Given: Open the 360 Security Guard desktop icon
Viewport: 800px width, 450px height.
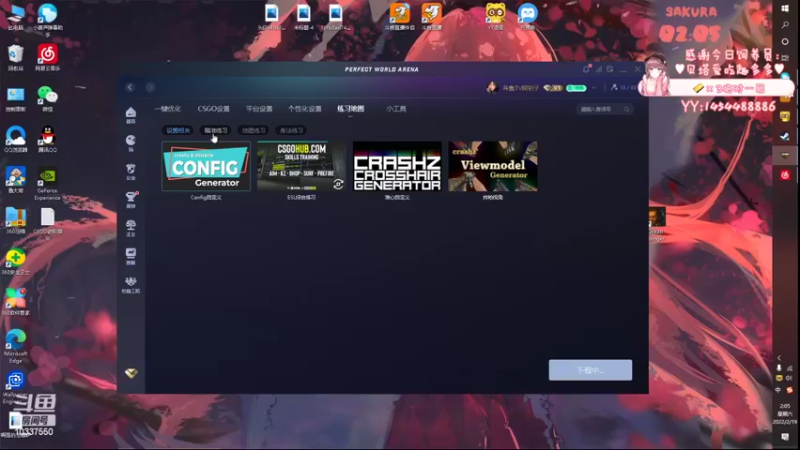Looking at the screenshot, I should pyautogui.click(x=16, y=262).
